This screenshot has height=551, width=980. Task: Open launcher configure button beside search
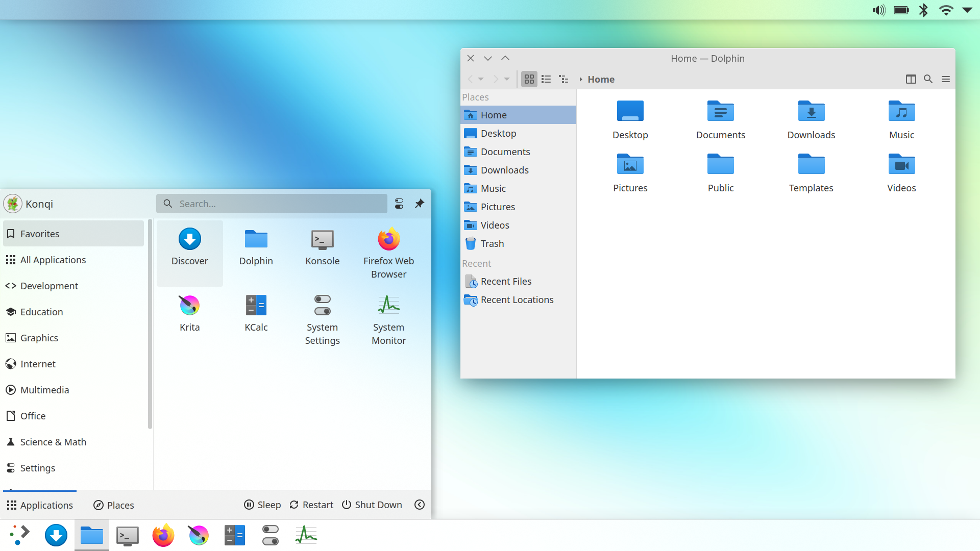(x=399, y=204)
